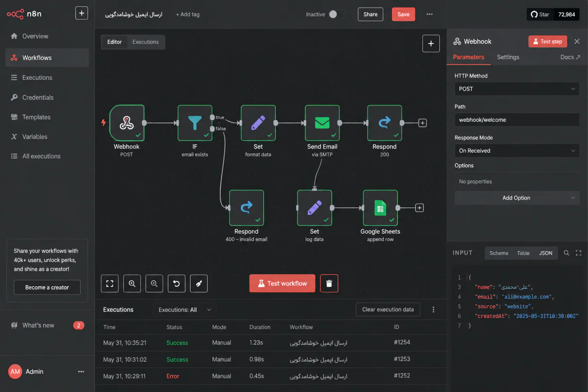This screenshot has width=588, height=392.
Task: Open Executions in the sidebar
Action: pyautogui.click(x=47, y=78)
